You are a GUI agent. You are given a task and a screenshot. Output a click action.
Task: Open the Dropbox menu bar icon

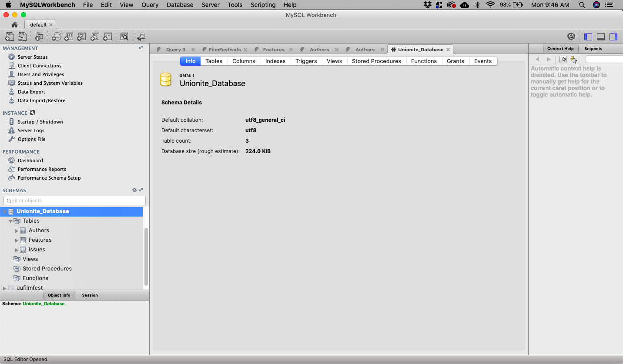427,5
